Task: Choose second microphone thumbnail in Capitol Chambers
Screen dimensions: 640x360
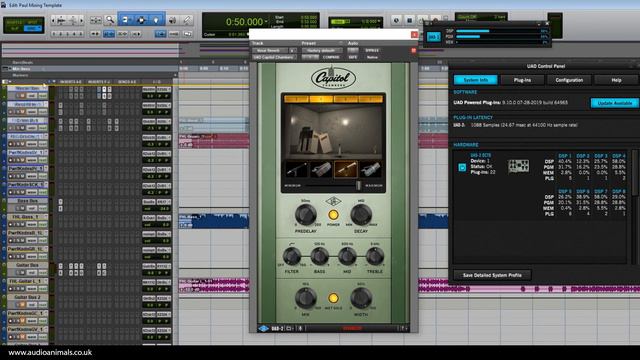Action: pos(321,170)
